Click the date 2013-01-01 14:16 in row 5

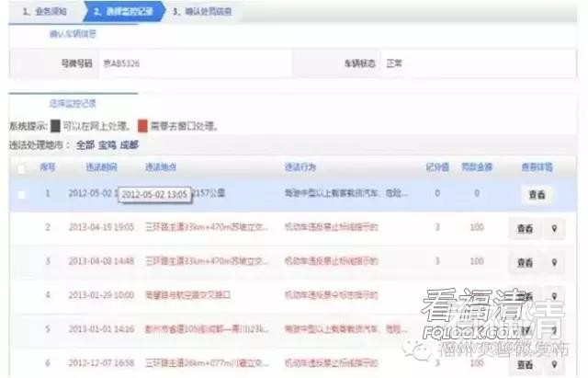click(101, 329)
